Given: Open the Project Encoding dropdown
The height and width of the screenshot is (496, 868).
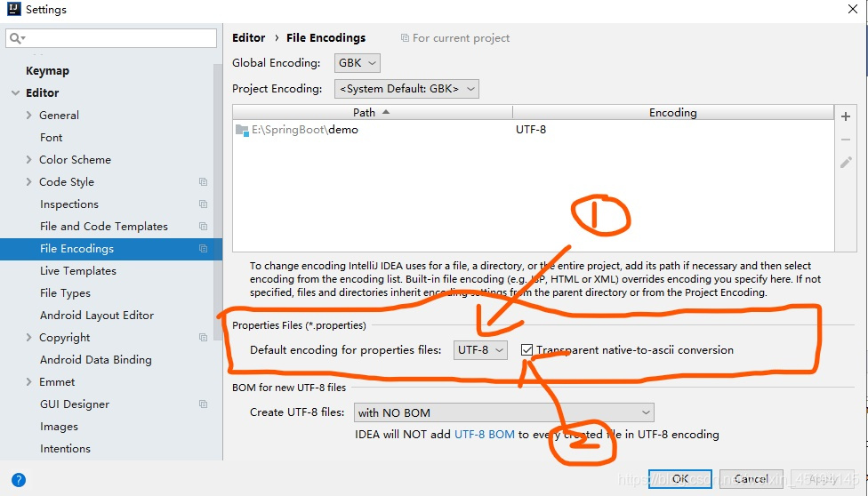Looking at the screenshot, I should point(406,89).
